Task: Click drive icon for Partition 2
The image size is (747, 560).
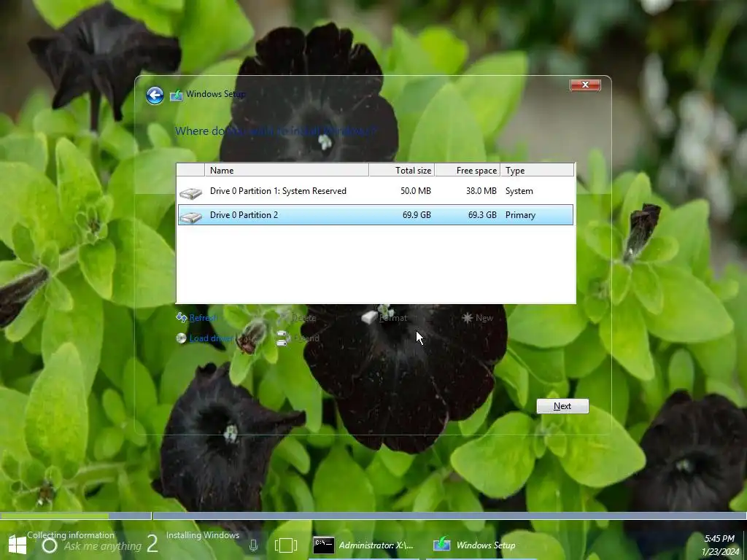Action: tap(190, 217)
